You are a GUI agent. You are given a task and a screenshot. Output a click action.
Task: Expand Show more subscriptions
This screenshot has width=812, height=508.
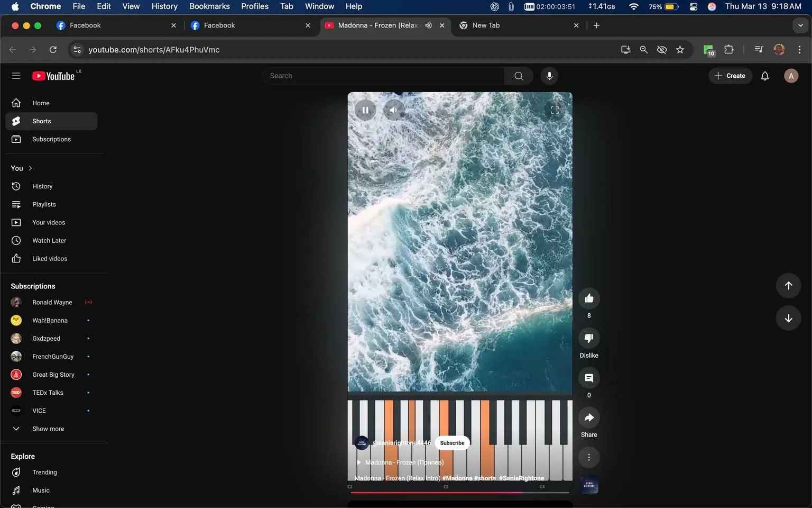pos(48,429)
